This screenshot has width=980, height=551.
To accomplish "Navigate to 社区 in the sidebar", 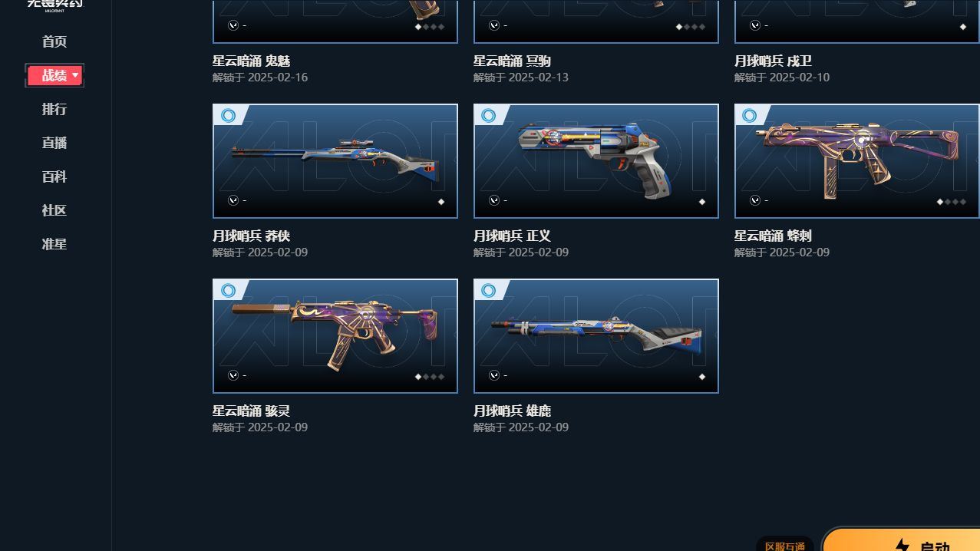I will (x=54, y=210).
